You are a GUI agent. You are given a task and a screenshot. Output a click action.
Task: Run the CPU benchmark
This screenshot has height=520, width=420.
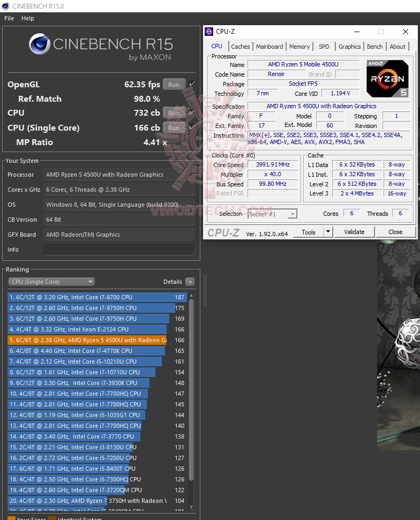(x=174, y=113)
